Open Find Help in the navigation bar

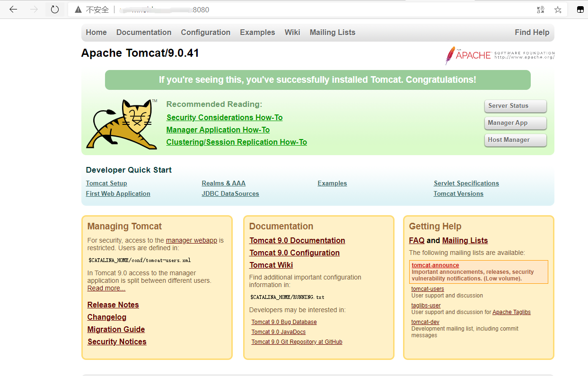pyautogui.click(x=532, y=32)
